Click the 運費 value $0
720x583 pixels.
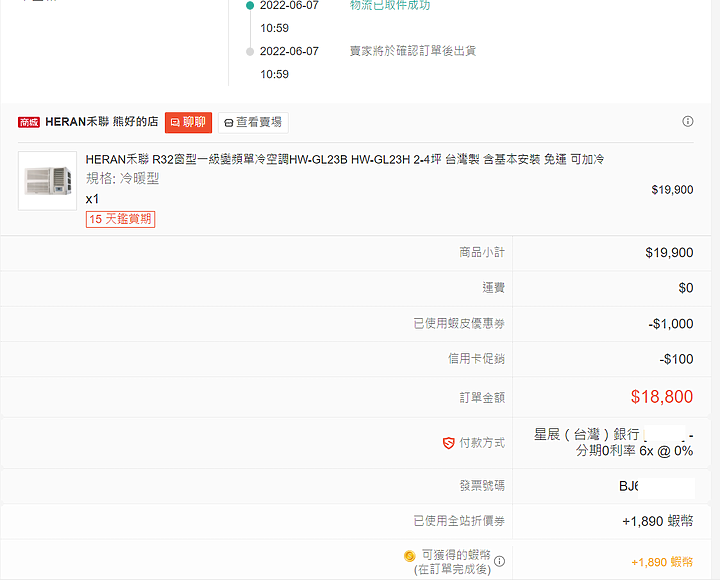coord(686,288)
